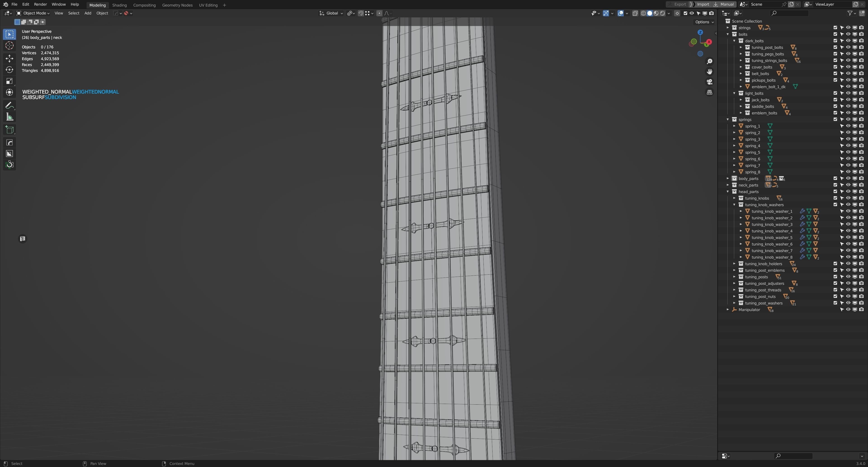Activate the Annotate pencil tool
This screenshot has height=467, width=868.
9,106
